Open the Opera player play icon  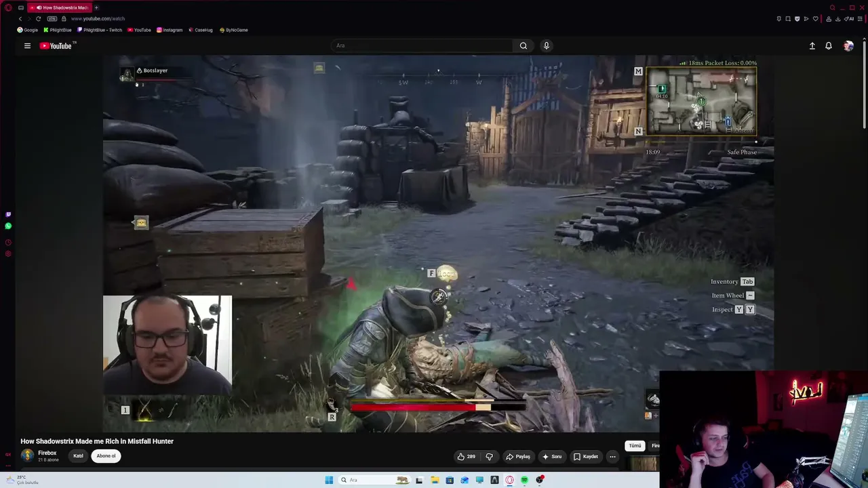[x=806, y=19]
